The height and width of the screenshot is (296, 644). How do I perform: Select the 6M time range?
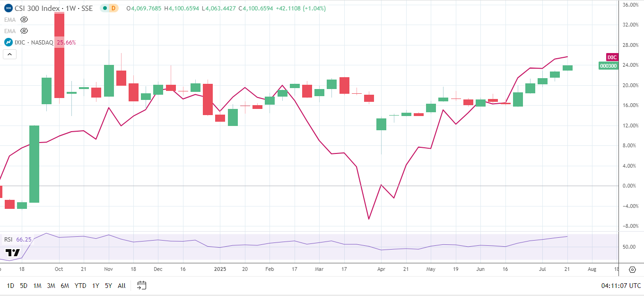[x=65, y=286]
